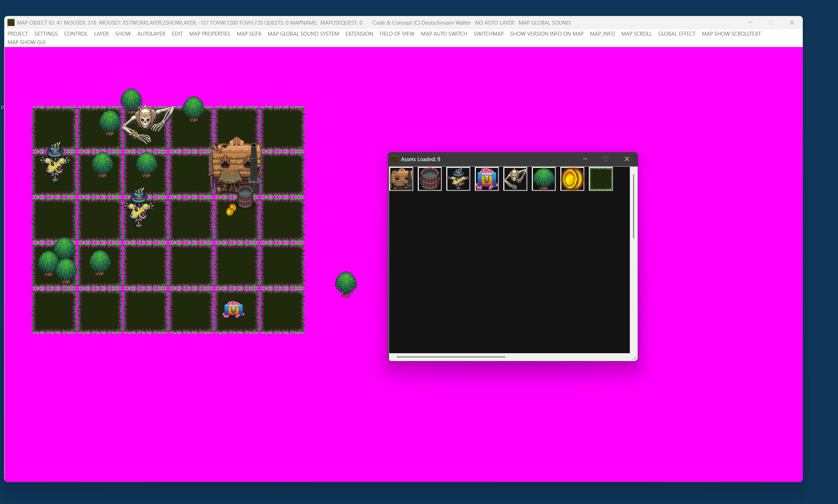The width and height of the screenshot is (838, 504).
Task: Select the green tree asset
Action: (544, 179)
